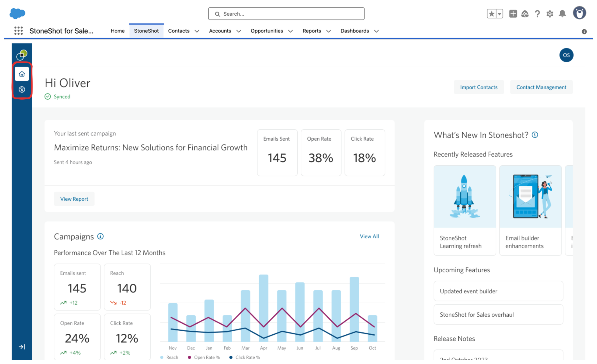Click the StoneShot logo in sidebar
Screen dimensions: 597x364
pos(22,55)
